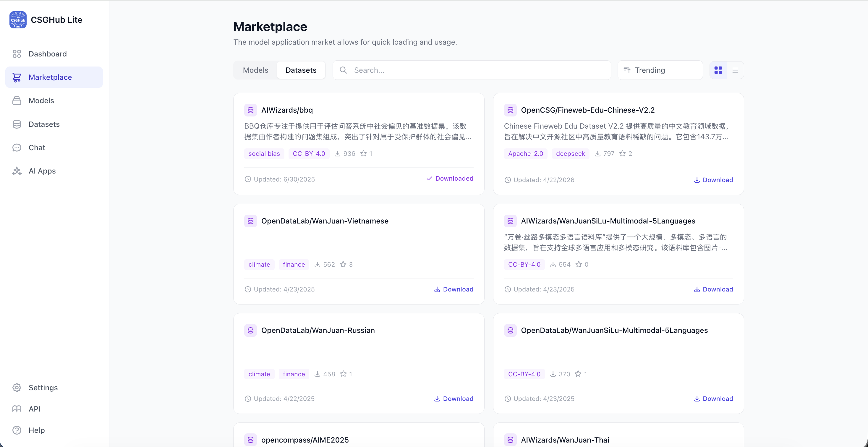Screen dimensions: 868x447
Task: Click clock icon on WanJuan-Vietnamese card
Action: [248, 289]
